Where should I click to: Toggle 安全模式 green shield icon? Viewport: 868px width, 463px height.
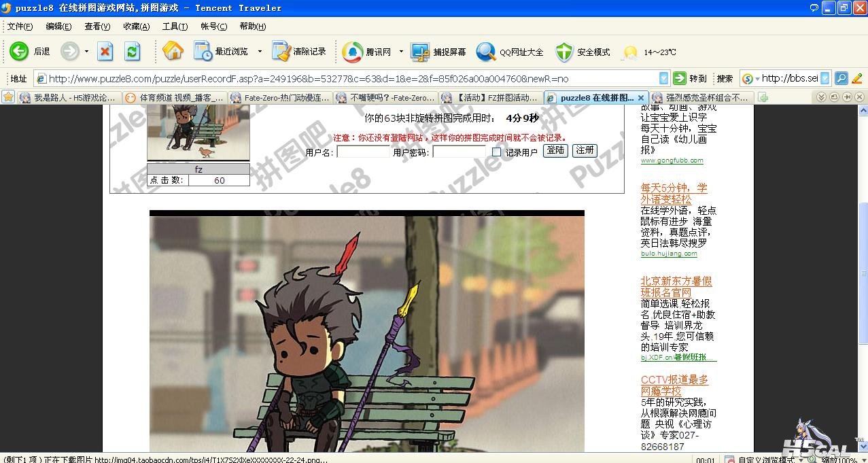pyautogui.click(x=564, y=52)
